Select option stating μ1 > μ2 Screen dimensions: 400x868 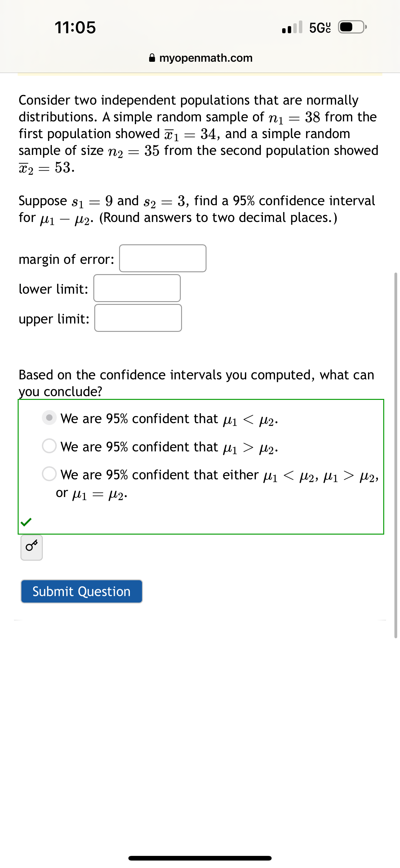point(50,447)
